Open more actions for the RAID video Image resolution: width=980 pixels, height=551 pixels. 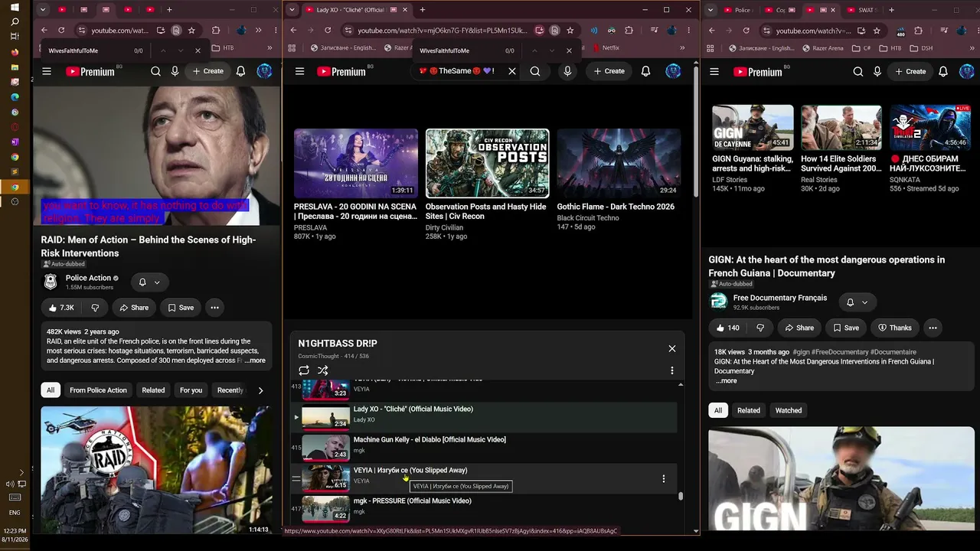coord(214,308)
